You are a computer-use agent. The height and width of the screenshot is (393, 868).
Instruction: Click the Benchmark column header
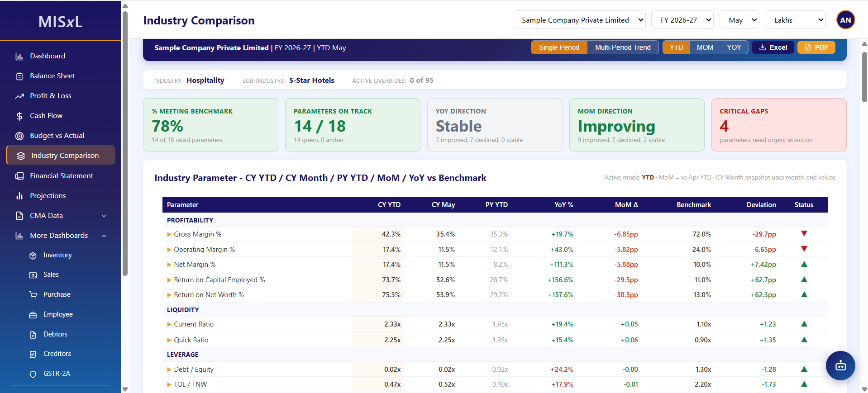(x=694, y=205)
